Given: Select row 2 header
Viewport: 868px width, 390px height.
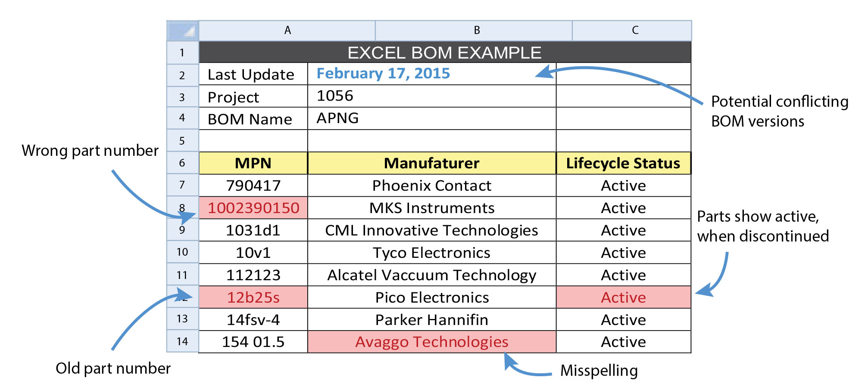Looking at the screenshot, I should [183, 75].
